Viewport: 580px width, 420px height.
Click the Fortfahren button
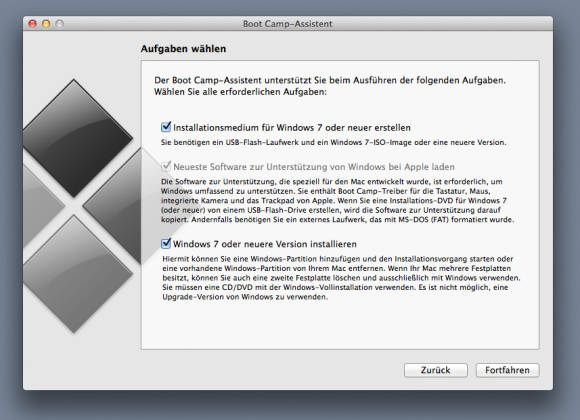[x=507, y=370]
